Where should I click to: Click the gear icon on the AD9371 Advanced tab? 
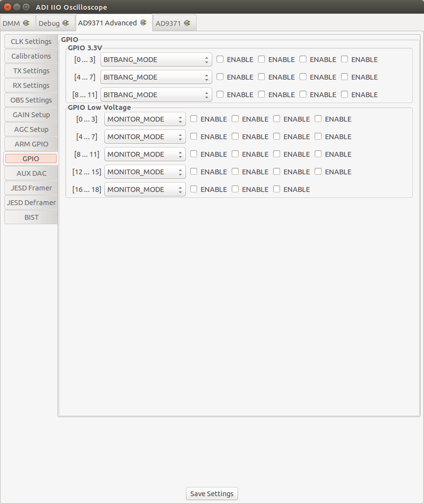(142, 22)
